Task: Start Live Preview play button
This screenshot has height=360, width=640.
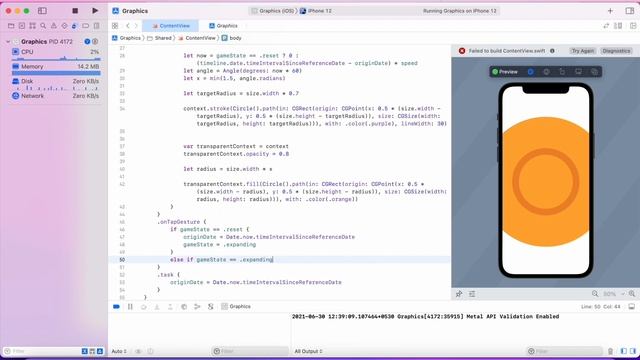Action: pyautogui.click(x=530, y=72)
